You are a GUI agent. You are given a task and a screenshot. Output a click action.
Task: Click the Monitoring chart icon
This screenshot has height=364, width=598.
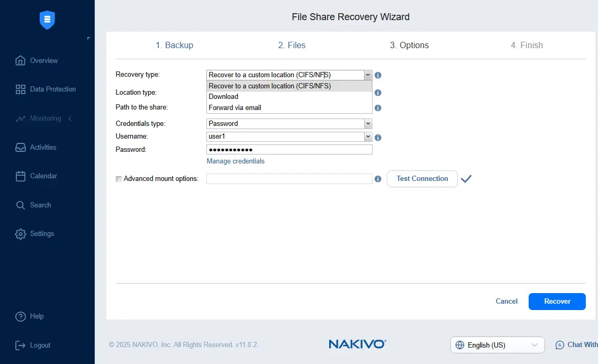(20, 119)
